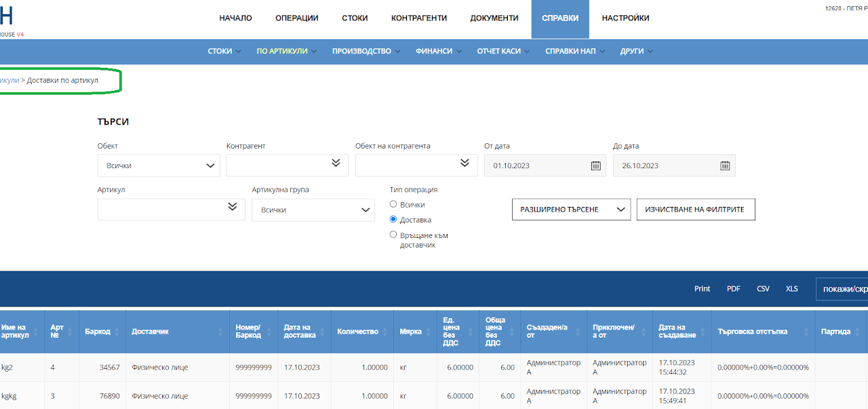Click the До дата date field
This screenshot has width=868, height=409.
coord(674,165)
